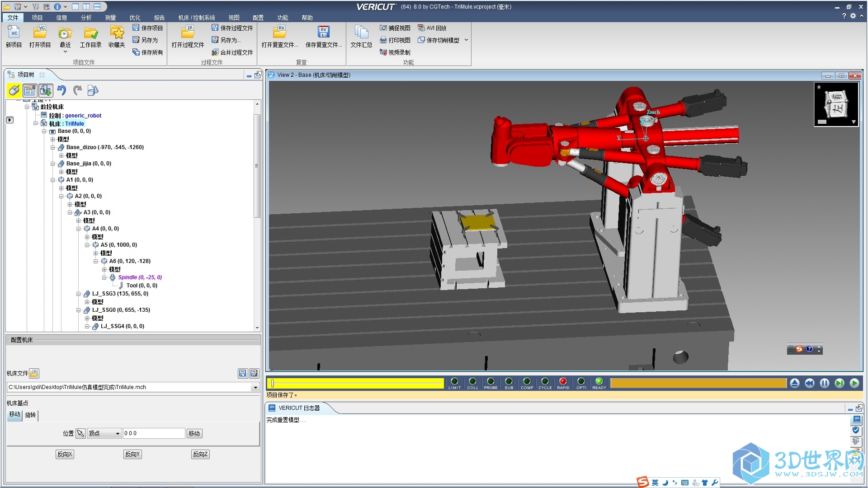868x488 pixels.
Task: Open the 分析 ribbon tab
Action: (x=86, y=18)
